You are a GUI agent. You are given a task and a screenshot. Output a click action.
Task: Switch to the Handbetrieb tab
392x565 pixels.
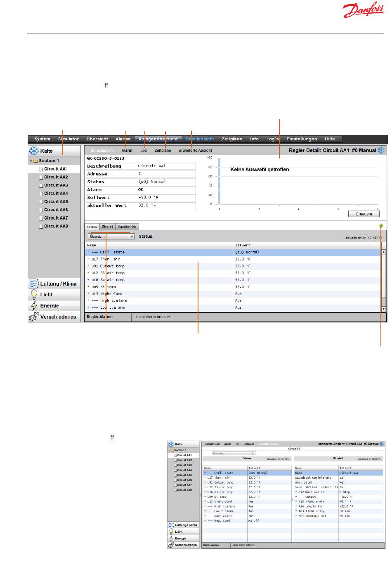(x=127, y=227)
